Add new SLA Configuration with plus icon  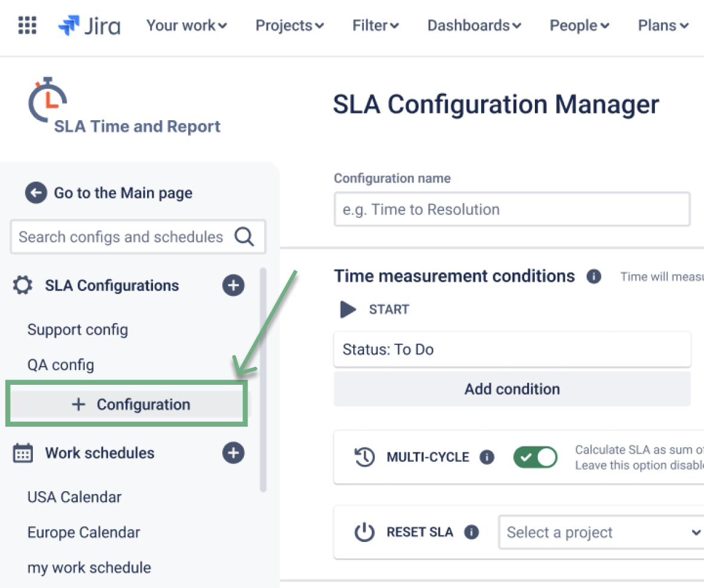point(233,286)
